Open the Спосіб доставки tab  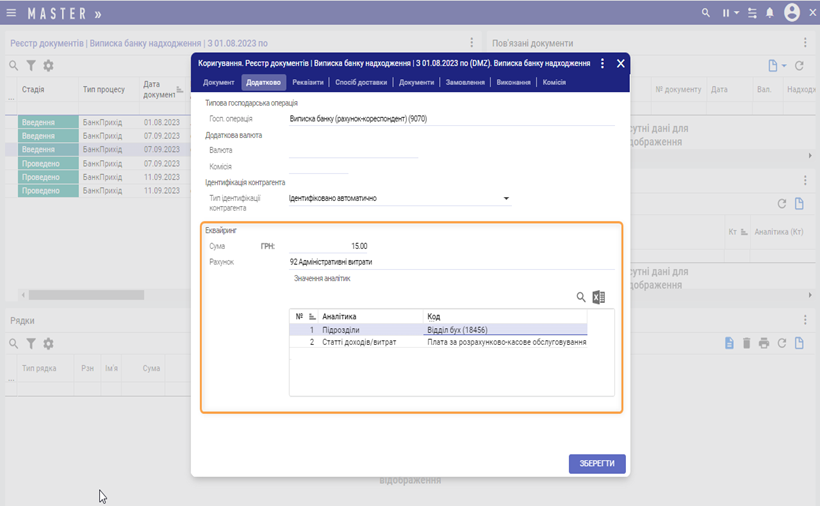(x=362, y=82)
